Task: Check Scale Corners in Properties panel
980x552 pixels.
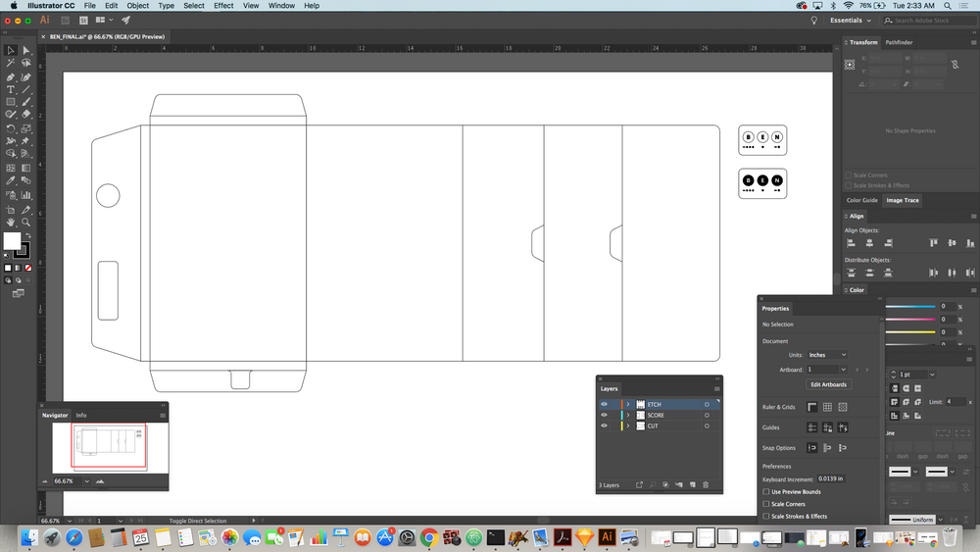Action: [x=766, y=504]
